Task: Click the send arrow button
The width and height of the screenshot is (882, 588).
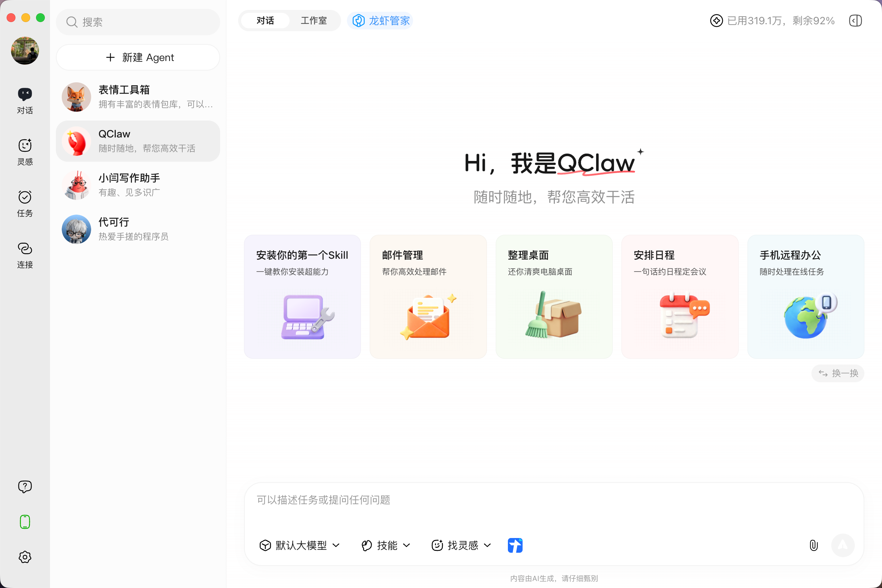Action: [x=843, y=545]
